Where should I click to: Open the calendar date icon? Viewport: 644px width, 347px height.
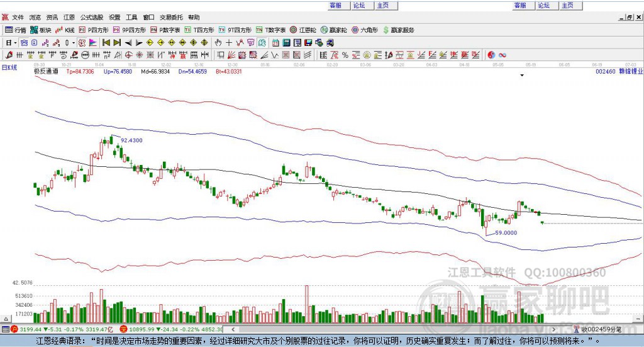(275, 43)
